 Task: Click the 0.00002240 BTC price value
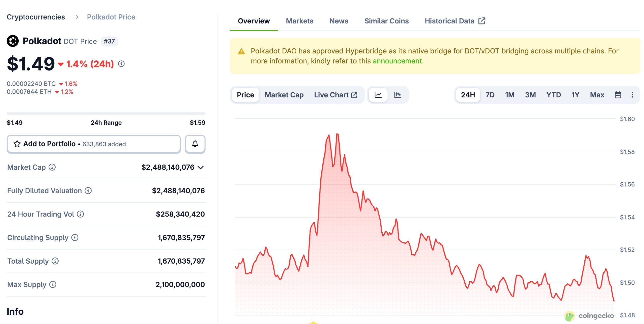(31, 84)
